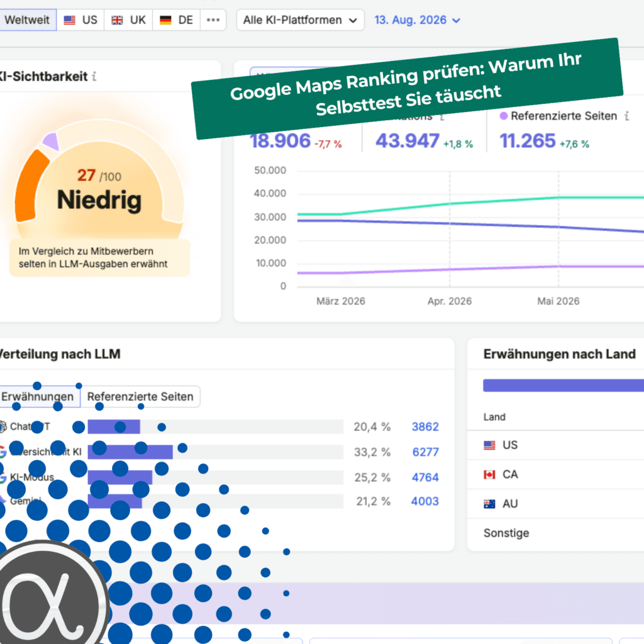Switch to the DE region tab
Image resolution: width=644 pixels, height=644 pixels.
(x=176, y=20)
